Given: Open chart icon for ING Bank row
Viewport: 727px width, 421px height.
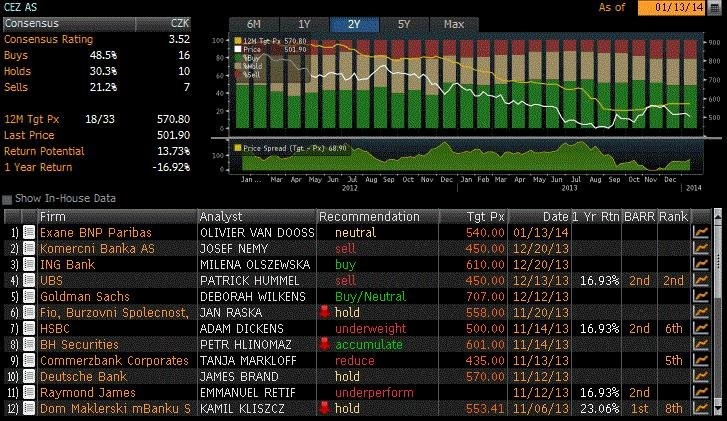Looking at the screenshot, I should (701, 264).
